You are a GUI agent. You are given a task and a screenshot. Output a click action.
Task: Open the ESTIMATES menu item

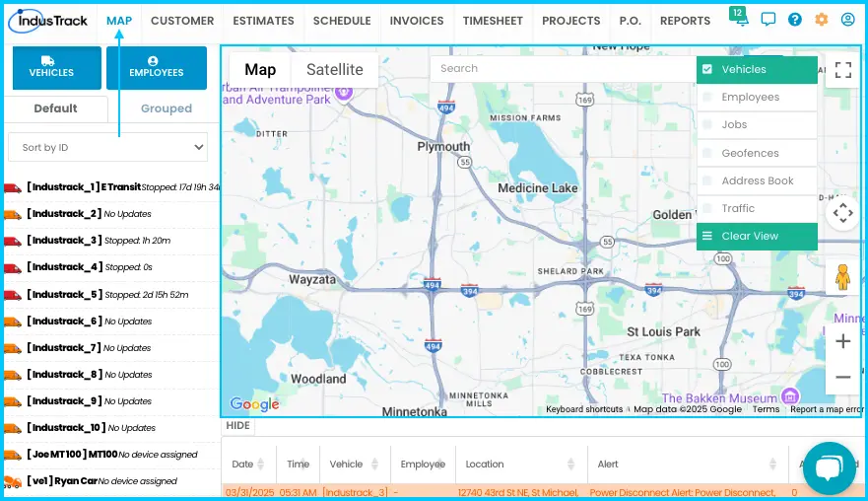263,21
